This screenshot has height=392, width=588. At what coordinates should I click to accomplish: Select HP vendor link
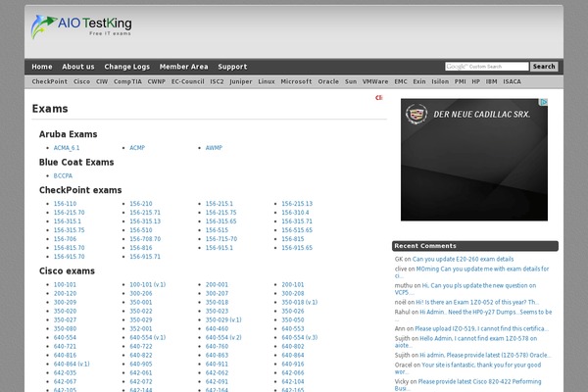(476, 81)
